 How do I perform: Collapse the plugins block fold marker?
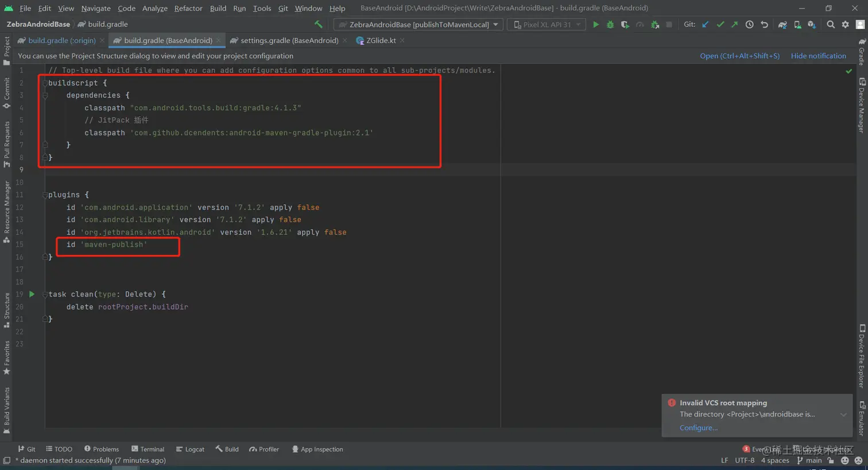tap(45, 195)
